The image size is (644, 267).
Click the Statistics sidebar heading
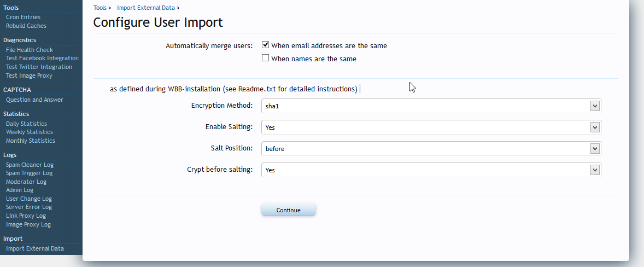coord(16,114)
